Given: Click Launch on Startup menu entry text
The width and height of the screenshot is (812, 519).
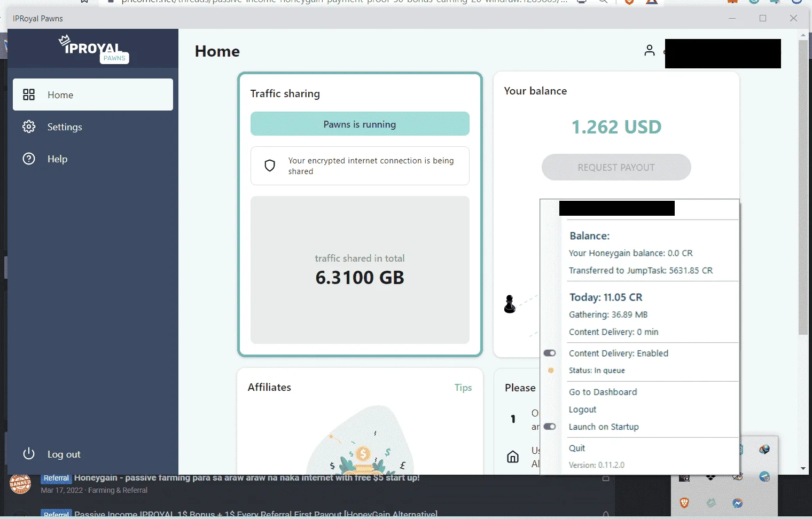Looking at the screenshot, I should click(x=604, y=427).
